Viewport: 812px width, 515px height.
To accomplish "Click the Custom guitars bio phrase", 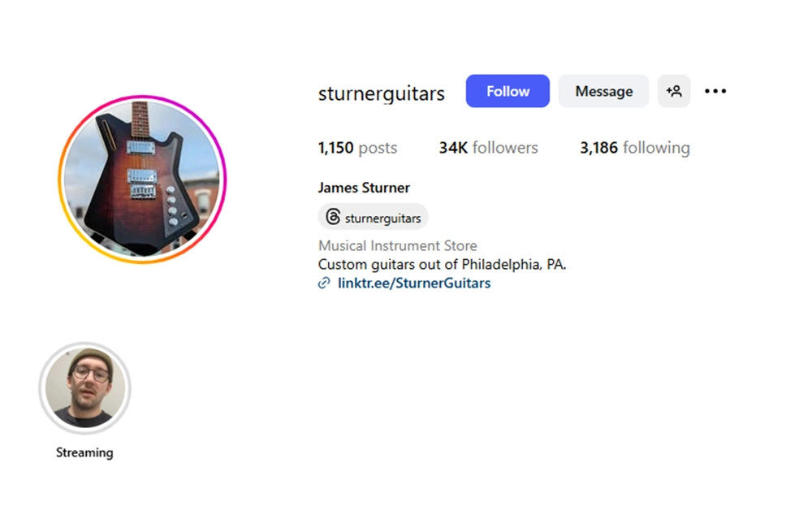I will pyautogui.click(x=367, y=265).
